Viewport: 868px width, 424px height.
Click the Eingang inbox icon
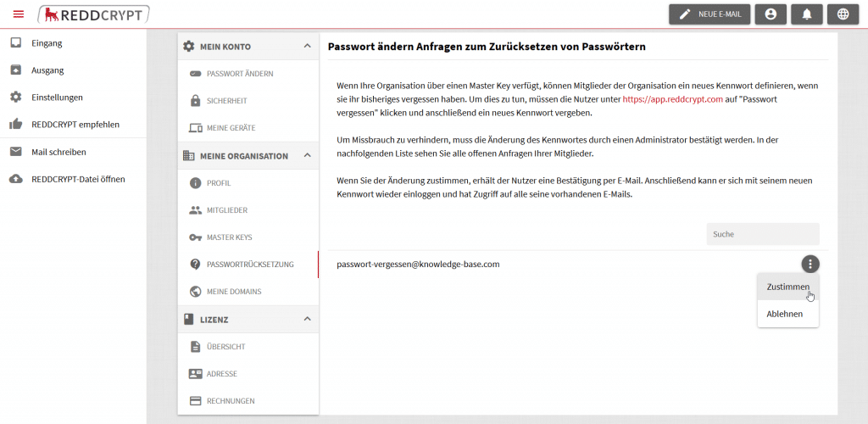(x=15, y=43)
